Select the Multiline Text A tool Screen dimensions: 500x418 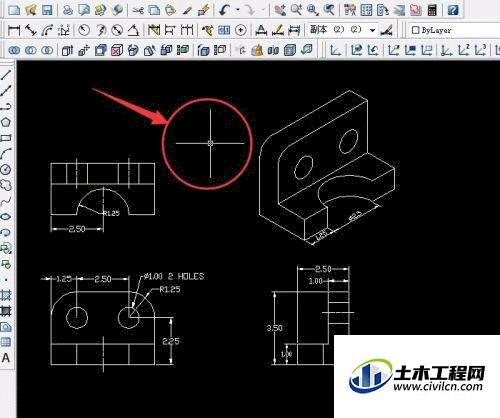[x=6, y=358]
